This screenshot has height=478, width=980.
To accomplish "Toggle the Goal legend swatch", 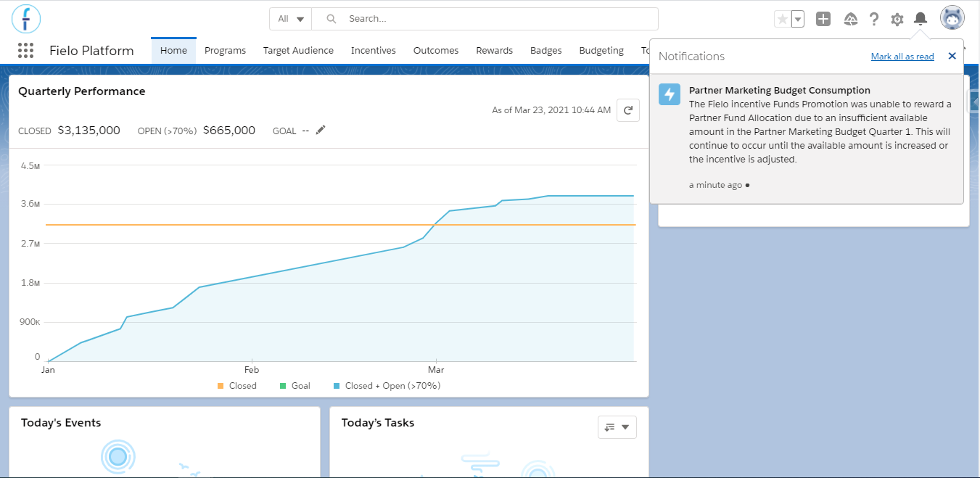I will (284, 386).
